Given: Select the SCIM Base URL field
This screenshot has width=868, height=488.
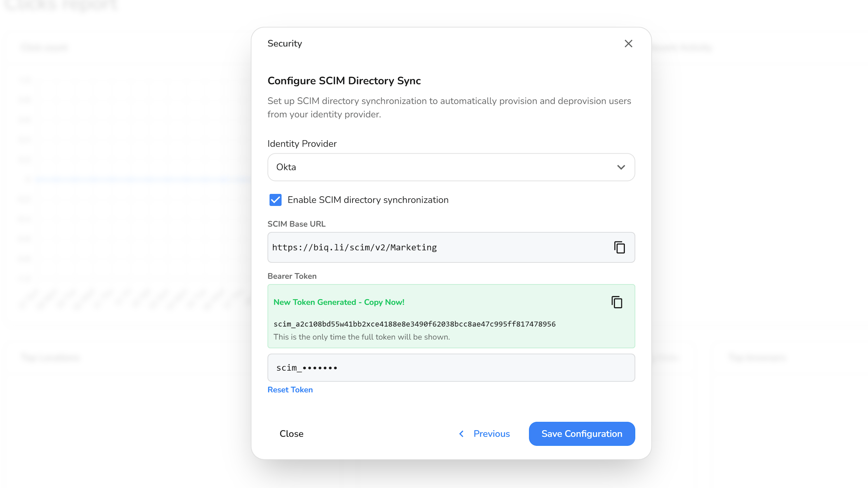Looking at the screenshot, I should [x=451, y=247].
